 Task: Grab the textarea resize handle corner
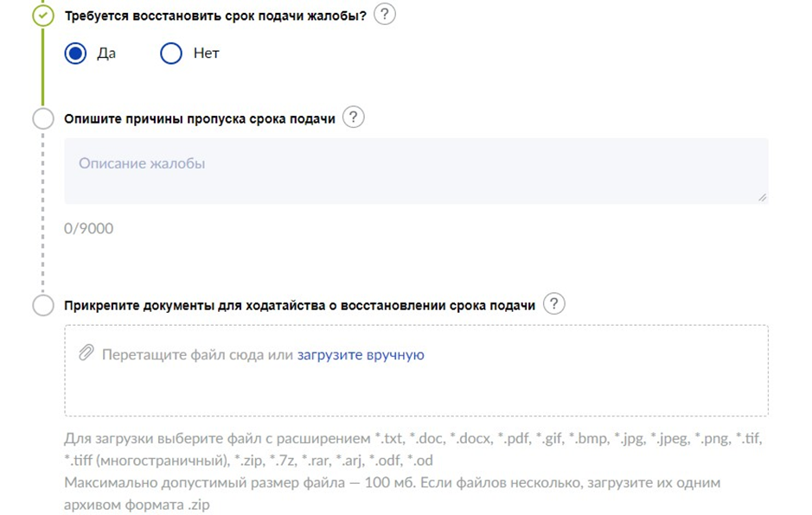pos(762,197)
